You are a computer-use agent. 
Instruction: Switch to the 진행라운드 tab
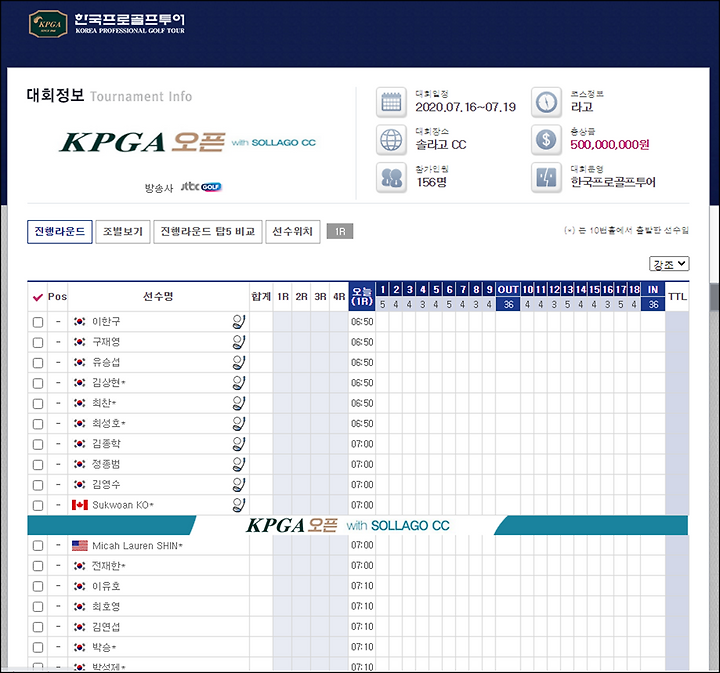pos(60,232)
